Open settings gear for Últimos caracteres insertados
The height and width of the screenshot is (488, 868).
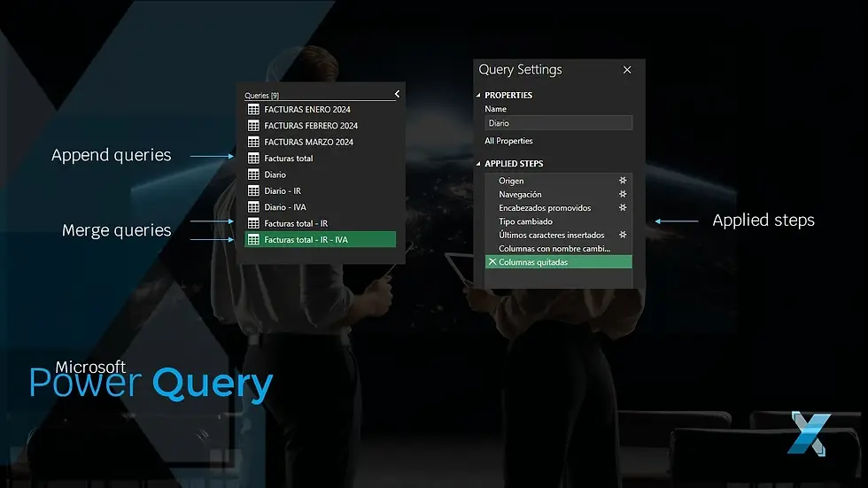click(623, 235)
